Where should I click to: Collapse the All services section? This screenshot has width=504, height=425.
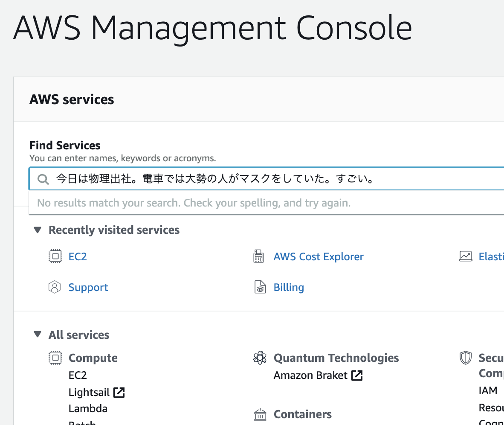(38, 334)
